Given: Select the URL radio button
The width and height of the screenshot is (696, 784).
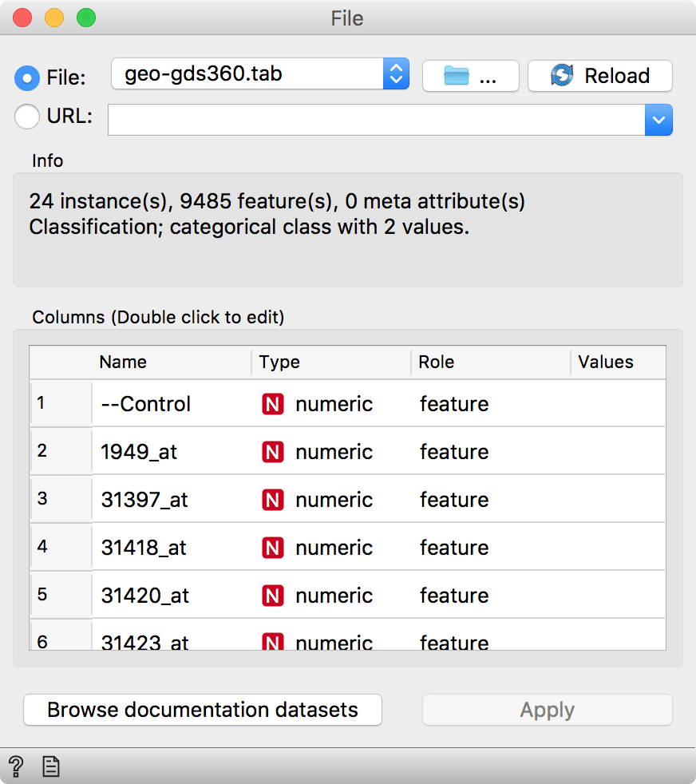Looking at the screenshot, I should click(27, 117).
